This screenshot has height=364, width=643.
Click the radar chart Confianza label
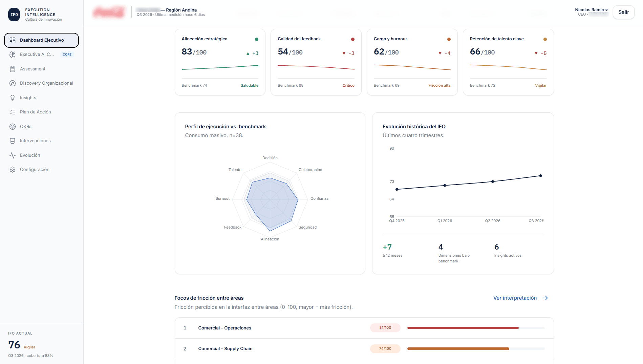[x=319, y=199]
